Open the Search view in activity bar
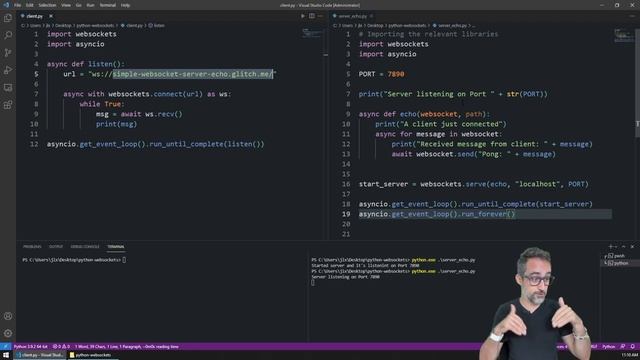This screenshot has height=360, width=640. click(x=8, y=35)
